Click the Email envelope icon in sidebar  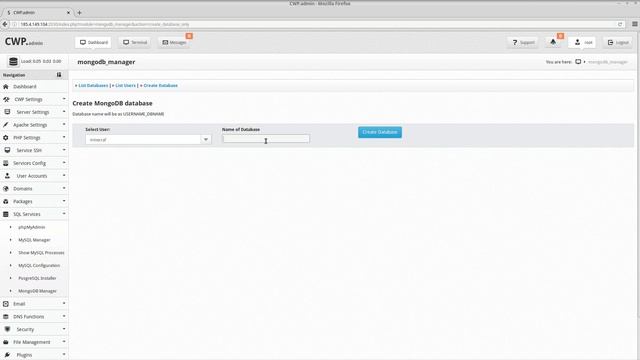pos(6,304)
